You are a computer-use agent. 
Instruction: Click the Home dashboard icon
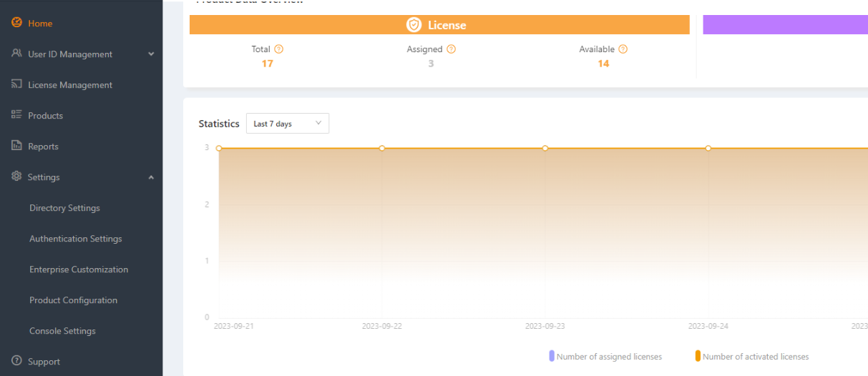point(16,23)
